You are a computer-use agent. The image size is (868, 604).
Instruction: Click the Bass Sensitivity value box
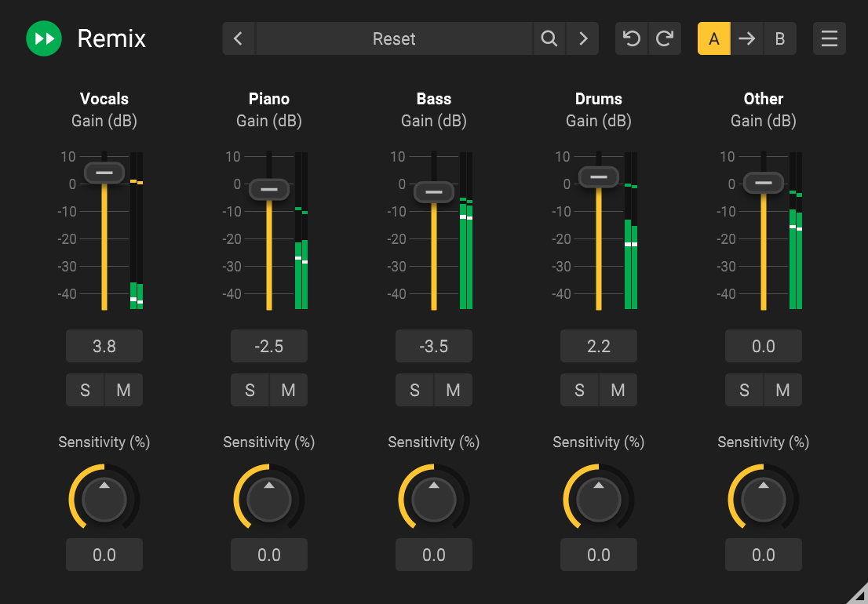point(433,555)
